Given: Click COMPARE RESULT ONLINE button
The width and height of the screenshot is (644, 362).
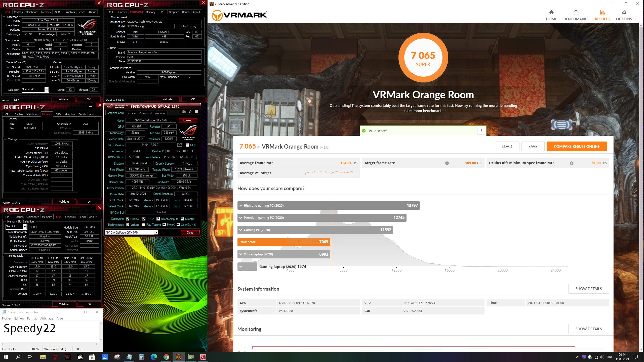Looking at the screenshot, I should point(577,147).
